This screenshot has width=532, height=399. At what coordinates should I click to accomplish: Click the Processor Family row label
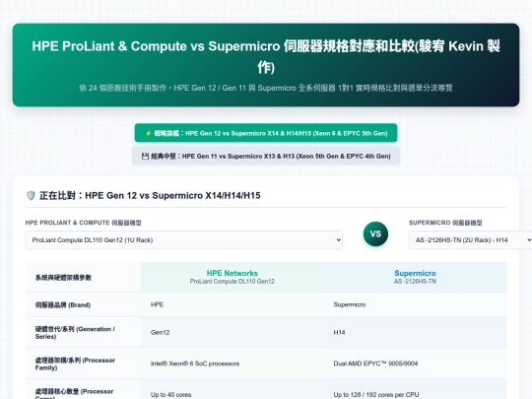[83, 364]
